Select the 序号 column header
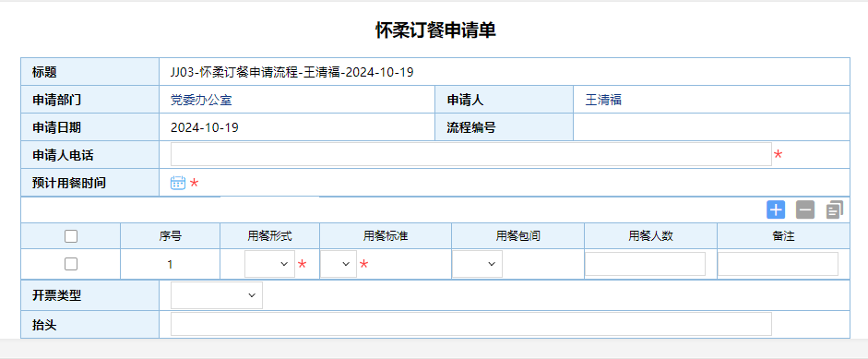The image size is (868, 359). [170, 236]
